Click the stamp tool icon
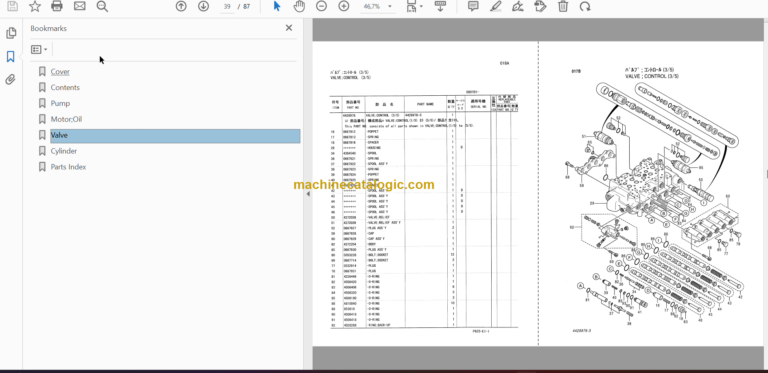The image size is (768, 373). (540, 6)
